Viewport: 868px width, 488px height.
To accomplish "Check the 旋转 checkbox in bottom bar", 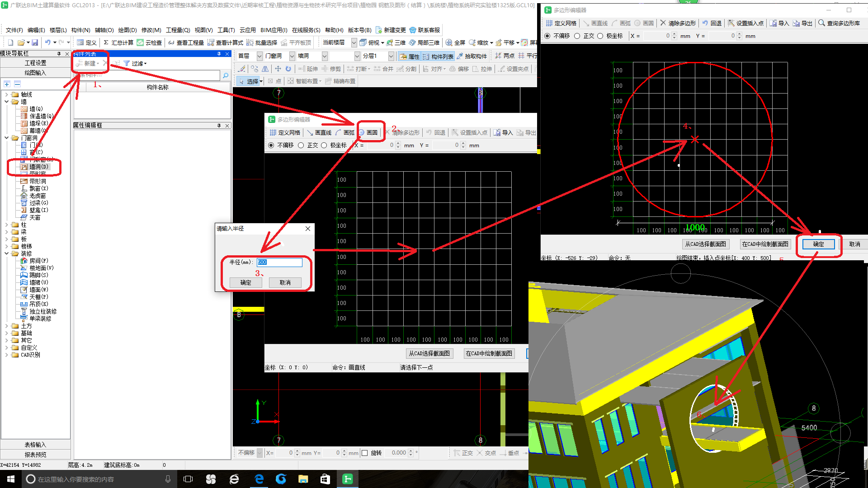I will tap(365, 453).
